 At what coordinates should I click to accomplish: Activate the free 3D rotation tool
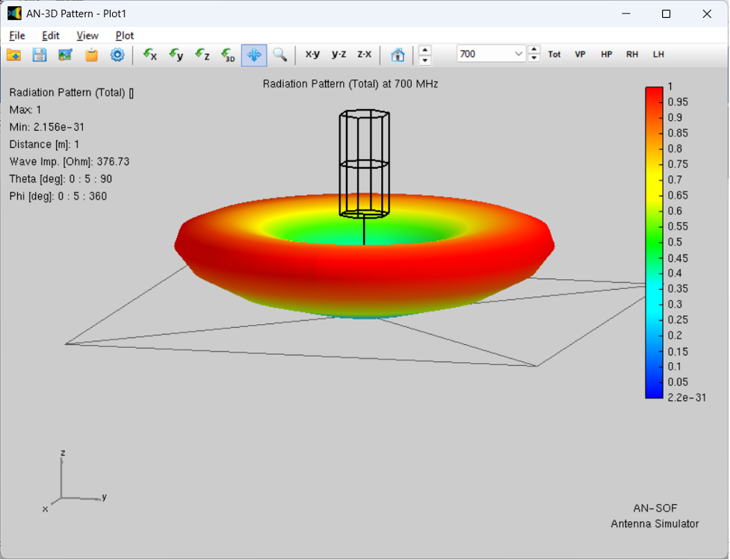tap(228, 55)
